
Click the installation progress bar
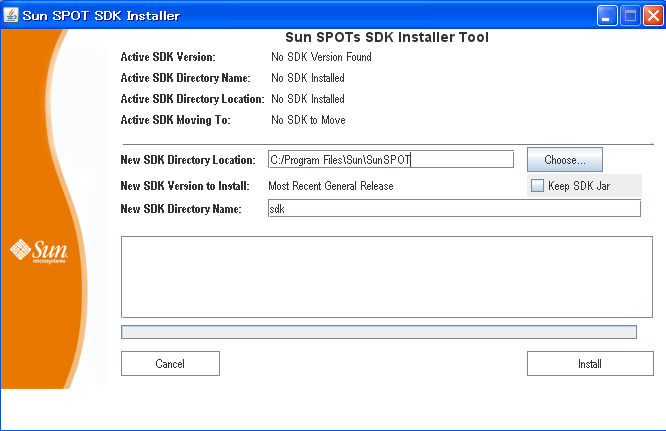tap(378, 332)
